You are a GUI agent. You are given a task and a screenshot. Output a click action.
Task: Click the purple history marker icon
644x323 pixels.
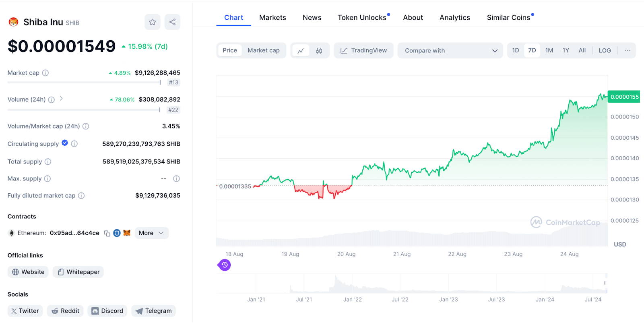click(225, 265)
